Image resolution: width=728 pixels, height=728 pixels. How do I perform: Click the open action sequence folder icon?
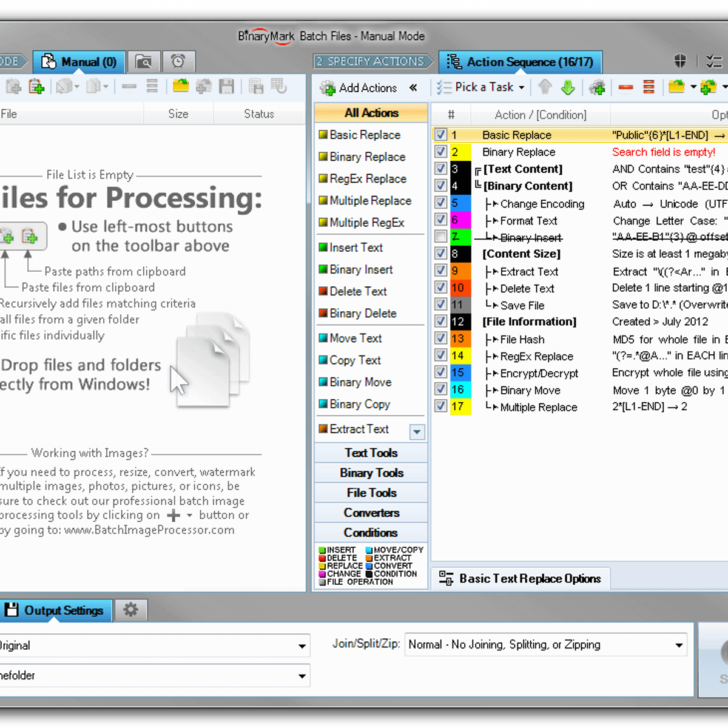[676, 87]
